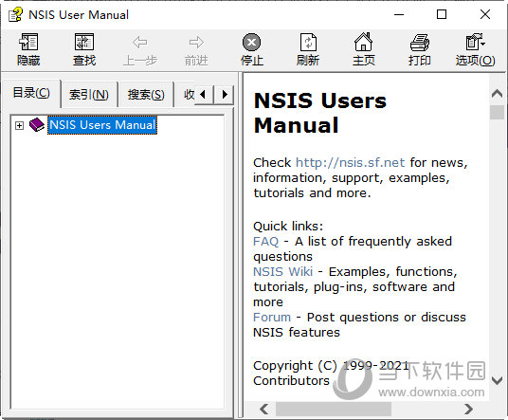Open the 选项(O) options menu
The image size is (508, 420).
pos(475,49)
